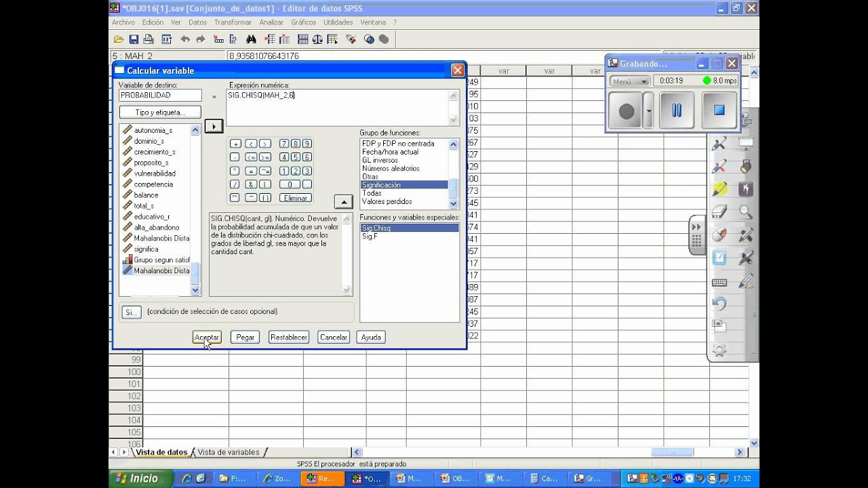Image resolution: width=868 pixels, height=488 pixels.
Task: Open the Archivo menu
Action: [123, 22]
